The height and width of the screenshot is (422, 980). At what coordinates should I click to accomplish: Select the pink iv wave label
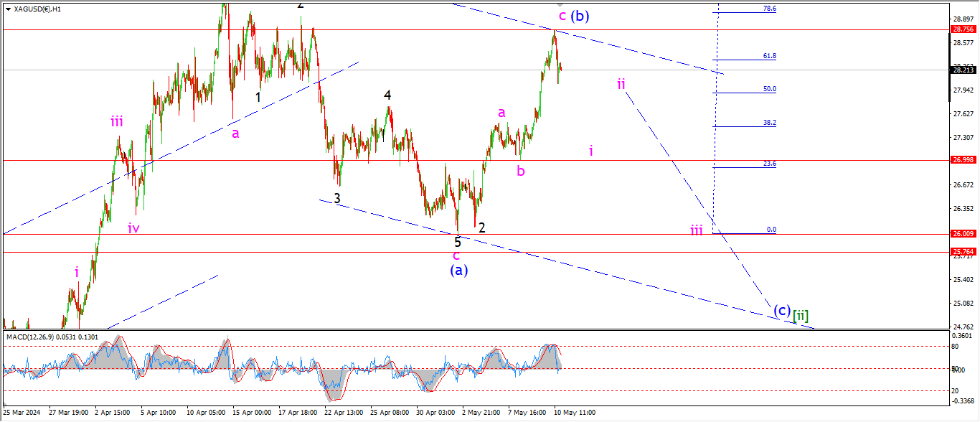pos(133,228)
